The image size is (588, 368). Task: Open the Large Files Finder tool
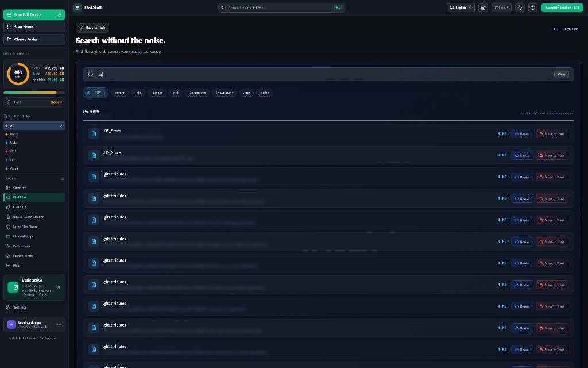click(34, 227)
